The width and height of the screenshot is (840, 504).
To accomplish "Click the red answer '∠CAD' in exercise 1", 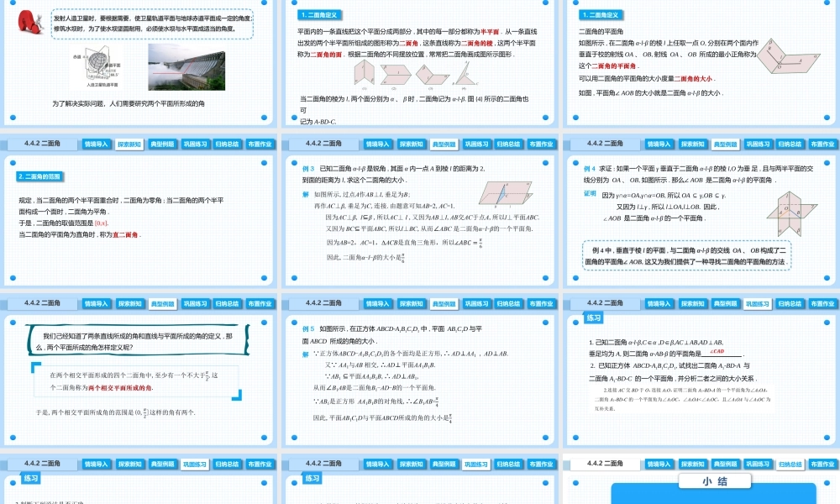I will [717, 351].
